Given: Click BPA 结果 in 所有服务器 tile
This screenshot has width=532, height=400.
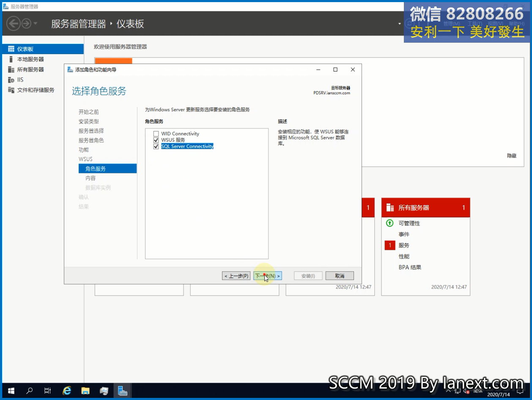Looking at the screenshot, I should [x=410, y=267].
